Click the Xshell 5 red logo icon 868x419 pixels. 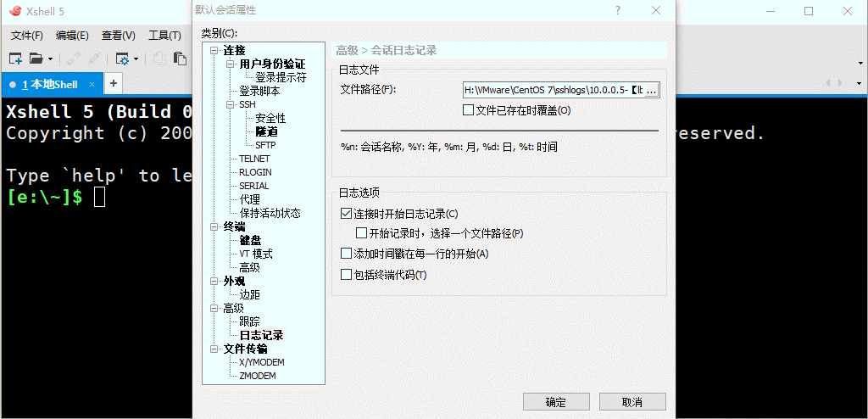[x=15, y=11]
